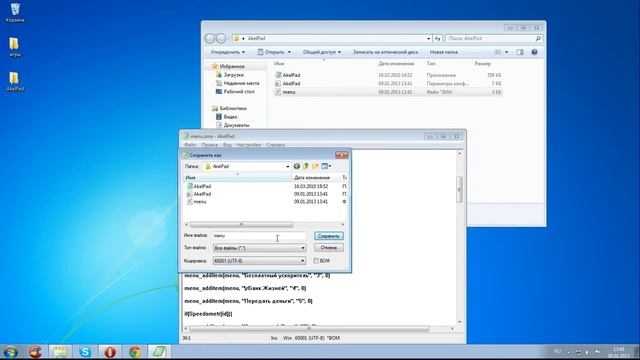Select AkelPad application file in Save dialog list

click(x=202, y=186)
